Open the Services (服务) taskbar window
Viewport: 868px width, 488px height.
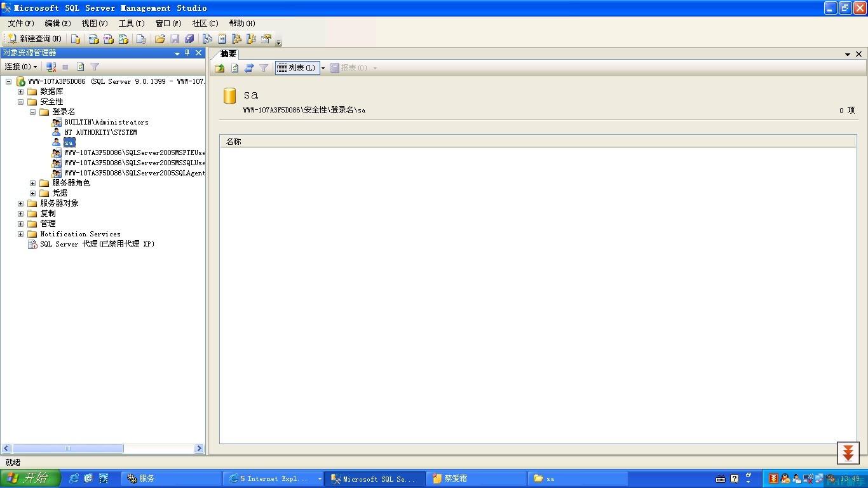tap(170, 478)
